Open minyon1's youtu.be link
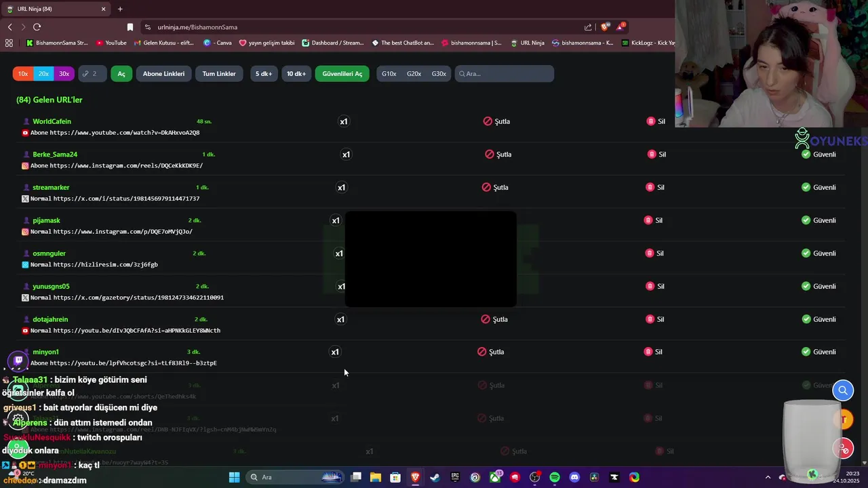The image size is (868, 488). [x=134, y=363]
